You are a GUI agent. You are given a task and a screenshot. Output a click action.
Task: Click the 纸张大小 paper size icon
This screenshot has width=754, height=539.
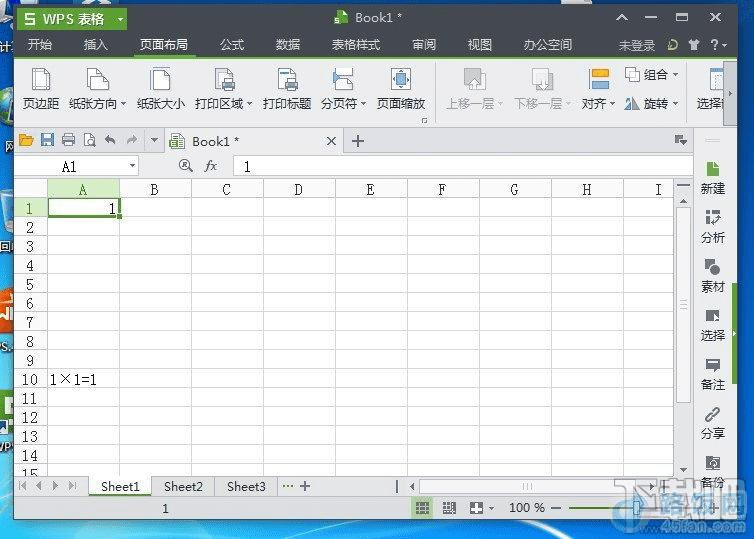[x=160, y=80]
